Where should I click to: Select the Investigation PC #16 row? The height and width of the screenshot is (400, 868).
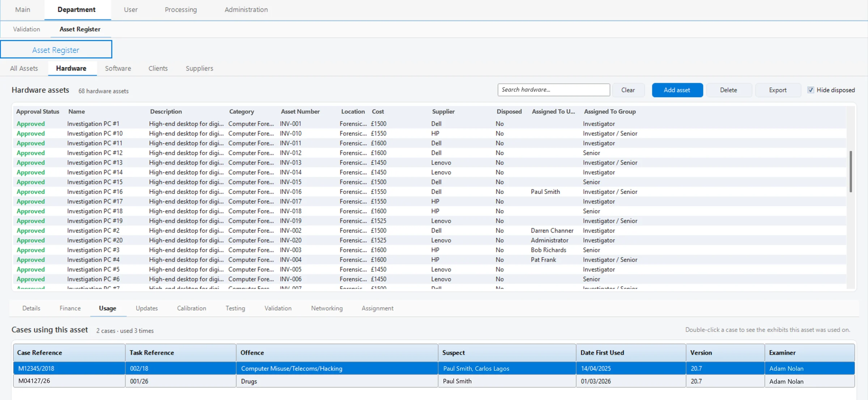[x=430, y=192]
